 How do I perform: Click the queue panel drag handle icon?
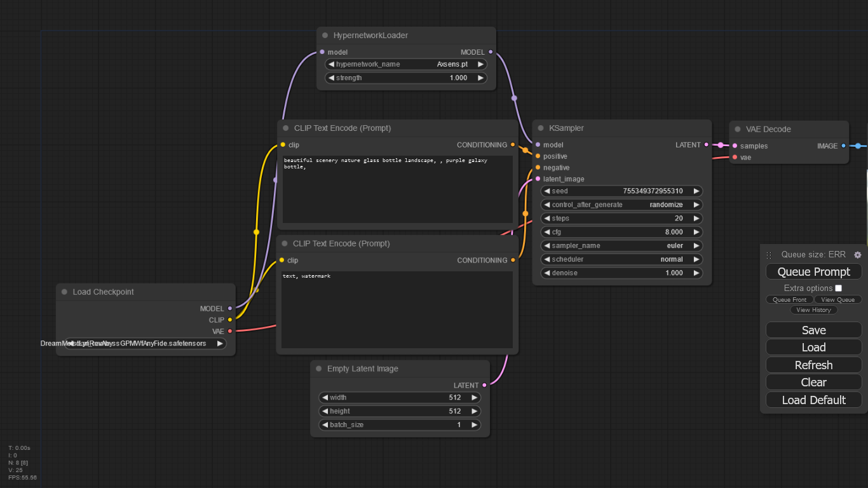point(769,254)
